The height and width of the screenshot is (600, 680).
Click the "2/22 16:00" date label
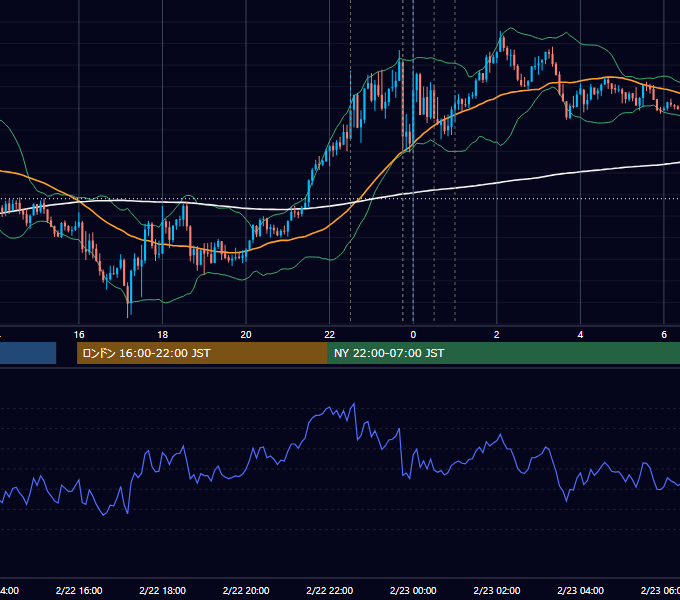[x=79, y=590]
